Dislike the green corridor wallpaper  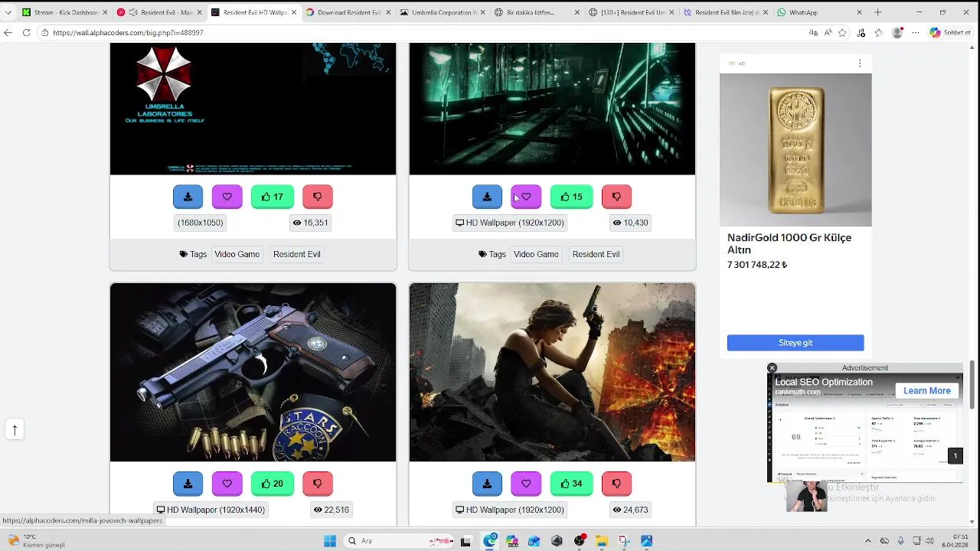616,197
